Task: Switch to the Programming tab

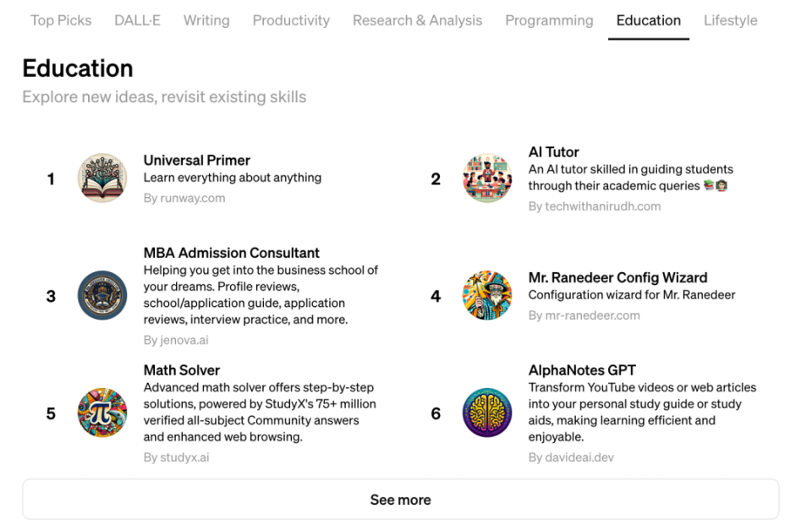Action: click(x=549, y=20)
